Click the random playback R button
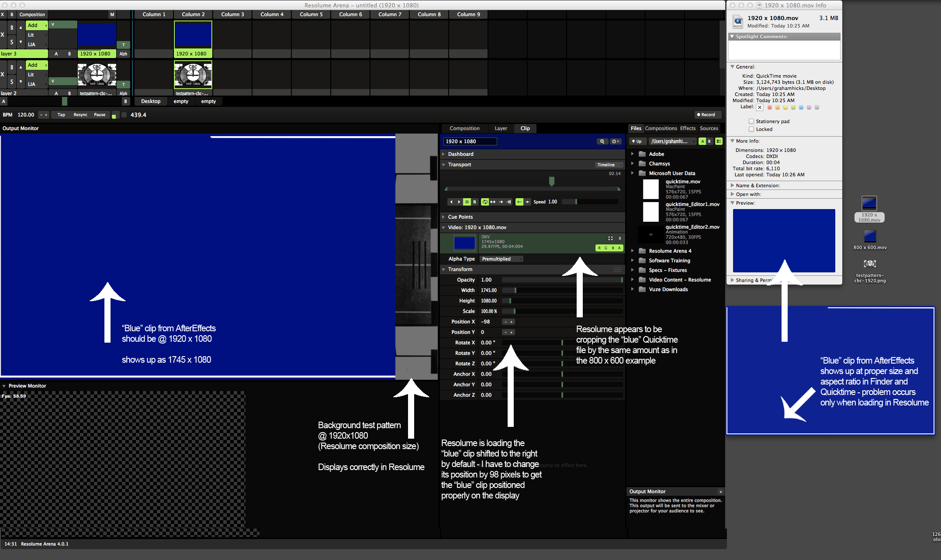 474,202
